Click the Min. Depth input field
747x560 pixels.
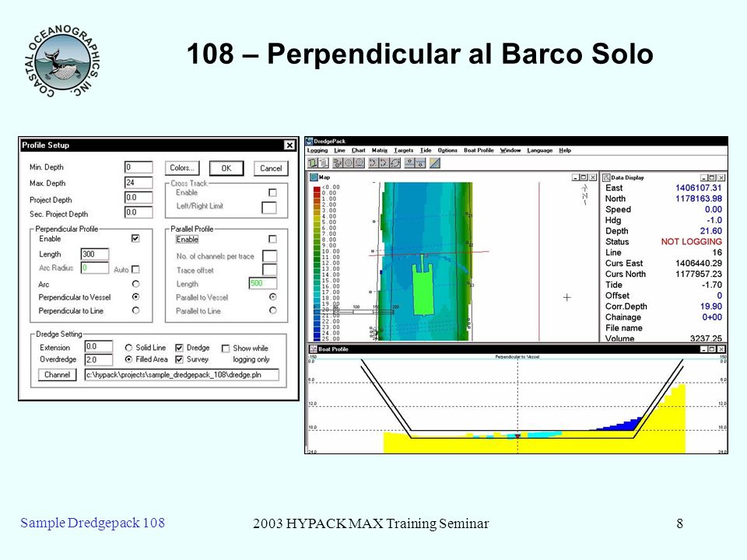139,167
